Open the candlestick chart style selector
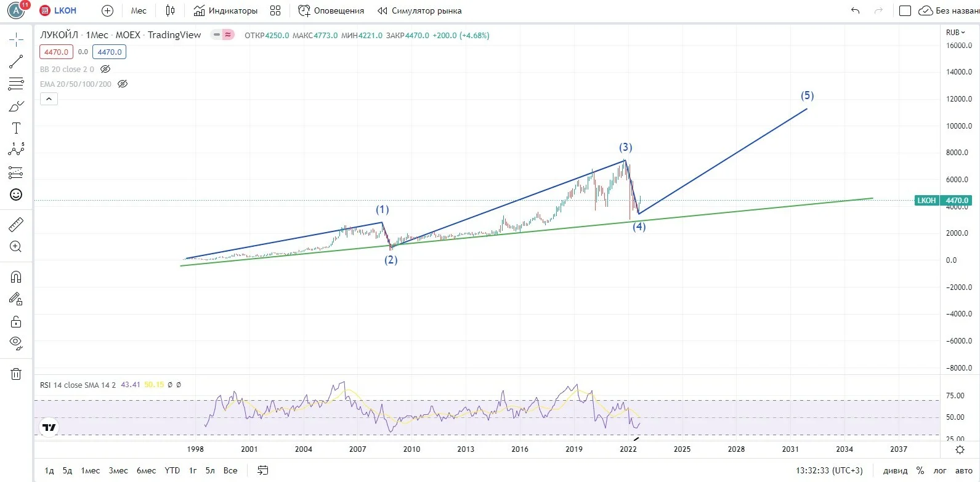The width and height of the screenshot is (980, 482). tap(171, 10)
